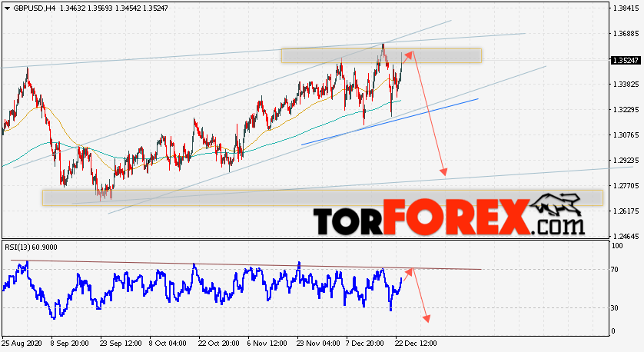The width and height of the screenshot is (644, 352).
Task: Select RSI axis level 70
Action: (615, 270)
